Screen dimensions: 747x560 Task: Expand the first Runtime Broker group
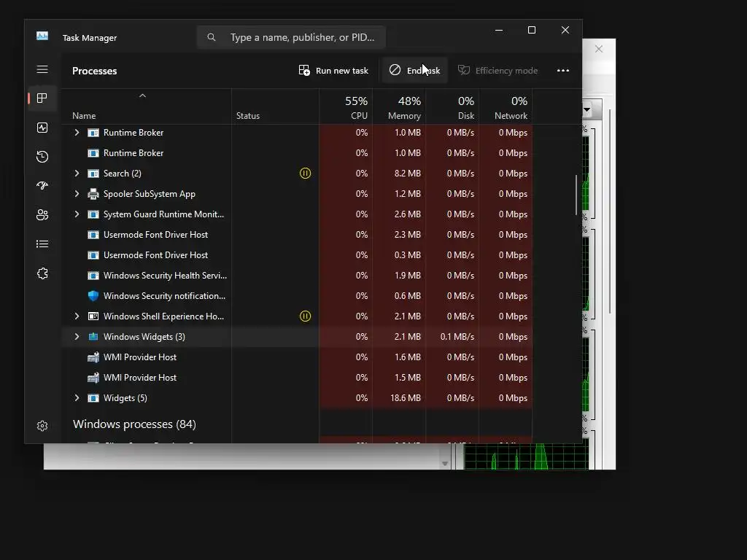click(77, 133)
